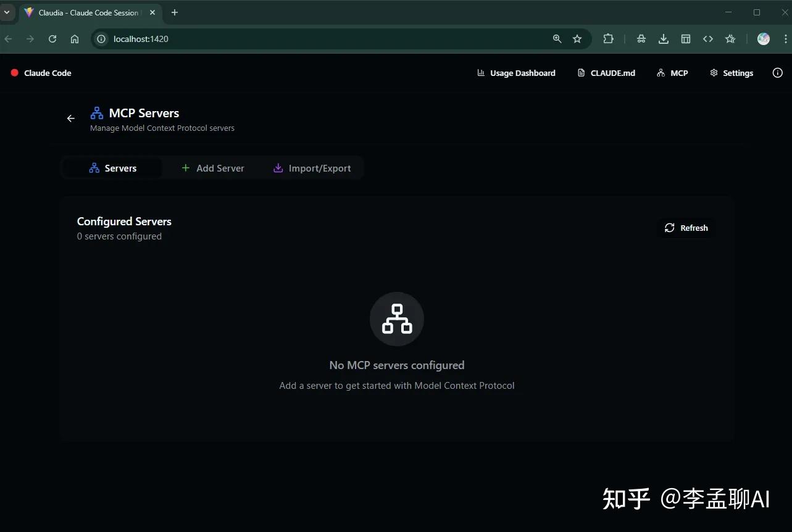Switch to the Add Server tab
This screenshot has height=532, width=792.
pyautogui.click(x=213, y=167)
